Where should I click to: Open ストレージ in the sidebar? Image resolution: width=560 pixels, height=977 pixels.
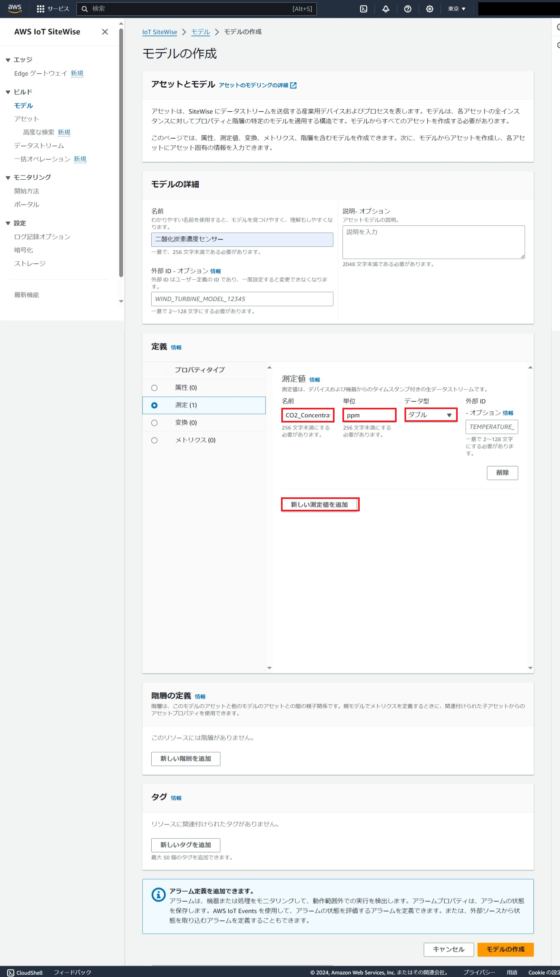pyautogui.click(x=30, y=264)
